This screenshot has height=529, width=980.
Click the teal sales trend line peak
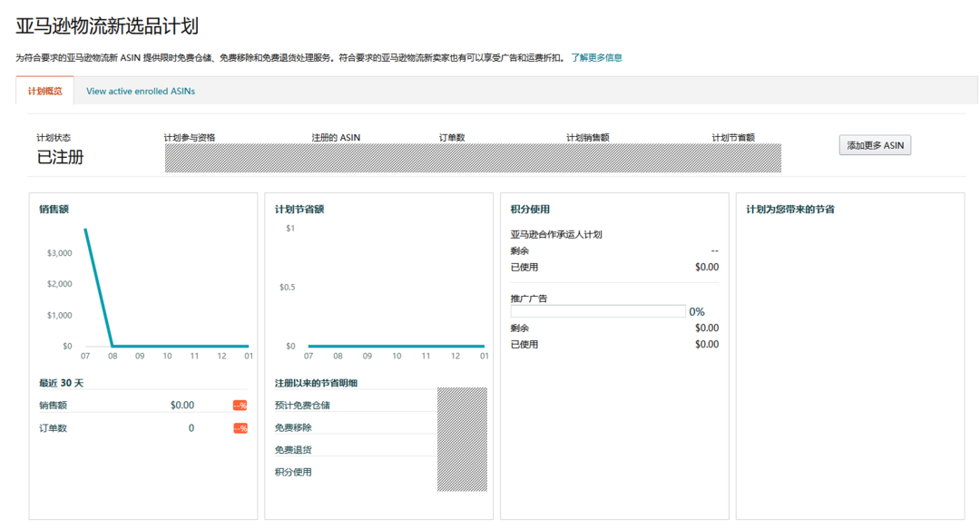[85, 230]
